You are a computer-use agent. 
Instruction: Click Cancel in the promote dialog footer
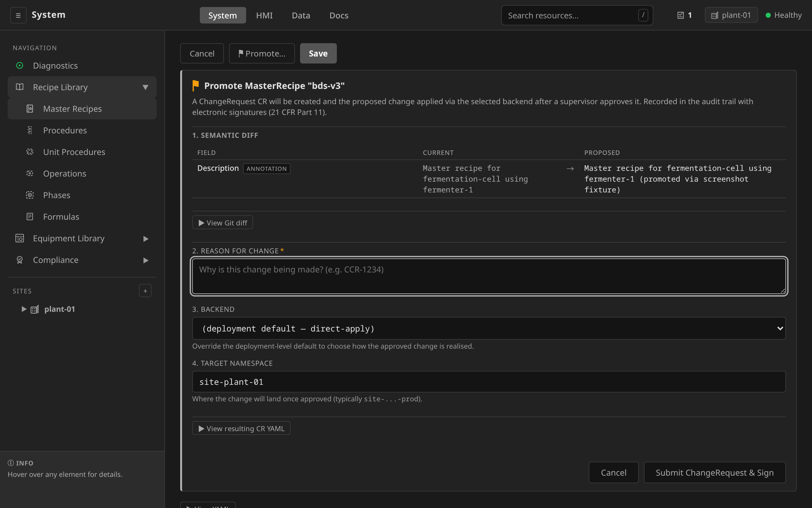coord(613,472)
